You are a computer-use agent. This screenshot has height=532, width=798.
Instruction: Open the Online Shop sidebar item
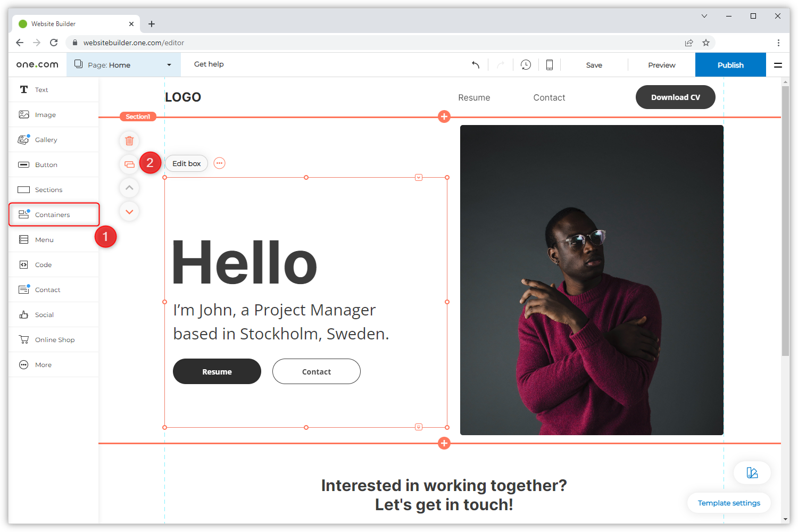[54, 340]
